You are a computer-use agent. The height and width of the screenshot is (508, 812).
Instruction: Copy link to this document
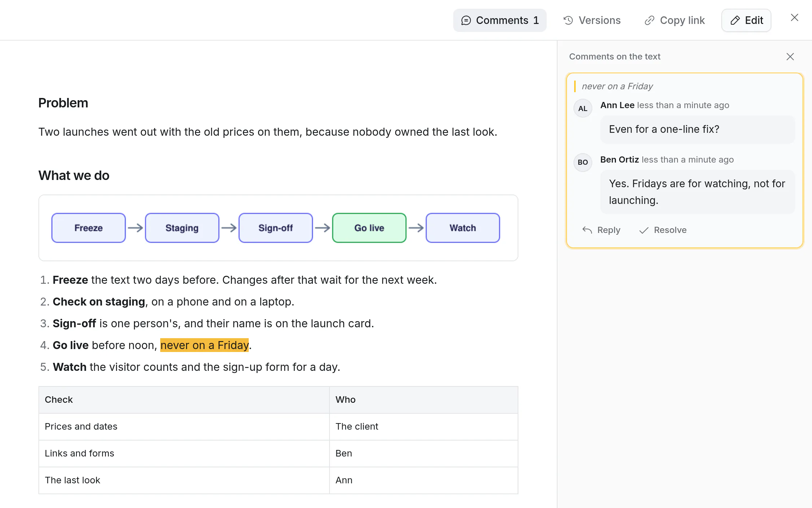(675, 20)
